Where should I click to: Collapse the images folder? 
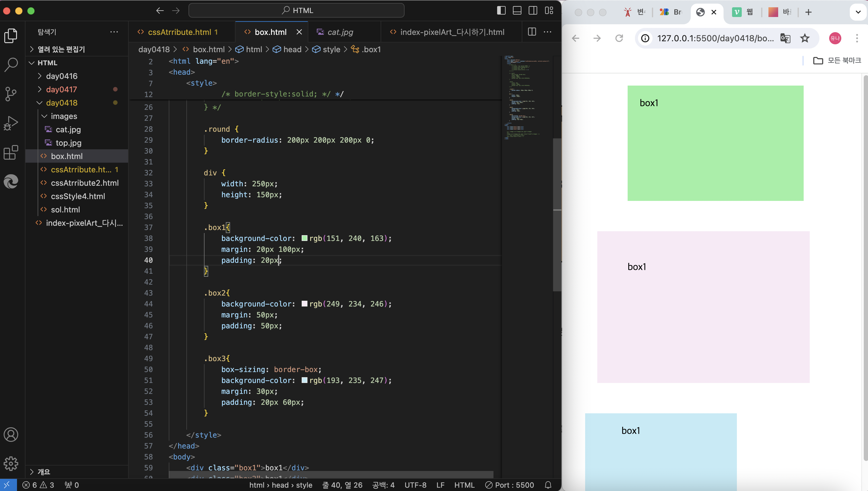point(64,116)
